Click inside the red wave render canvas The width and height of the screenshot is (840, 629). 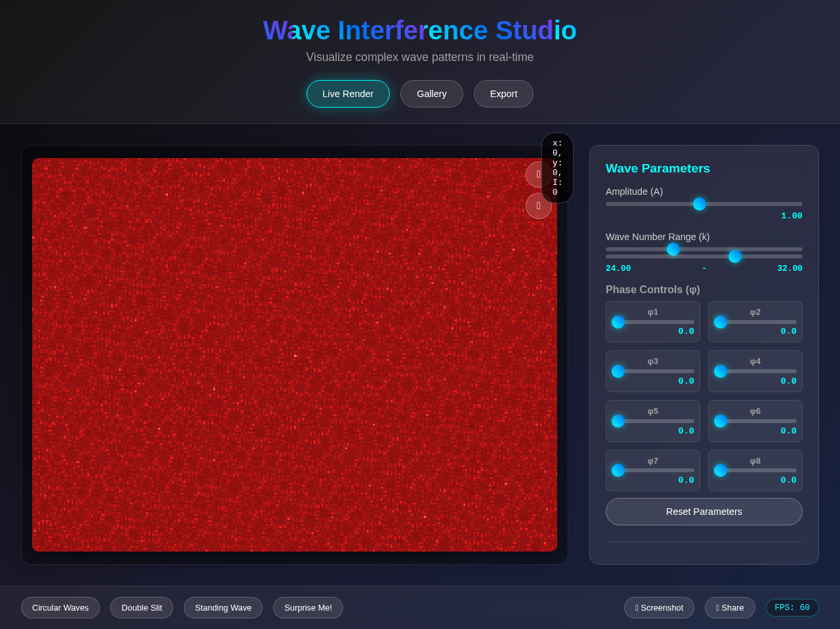pyautogui.click(x=295, y=354)
